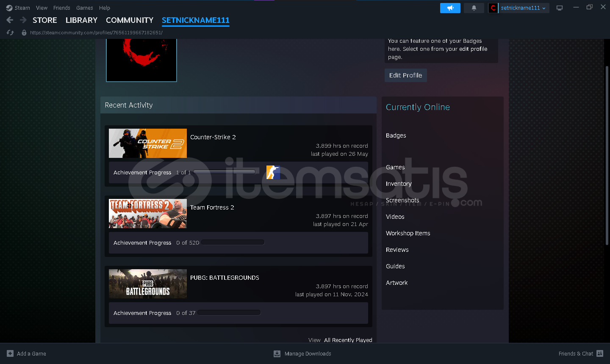Open the Games menu
The image size is (610, 364).
click(x=85, y=8)
